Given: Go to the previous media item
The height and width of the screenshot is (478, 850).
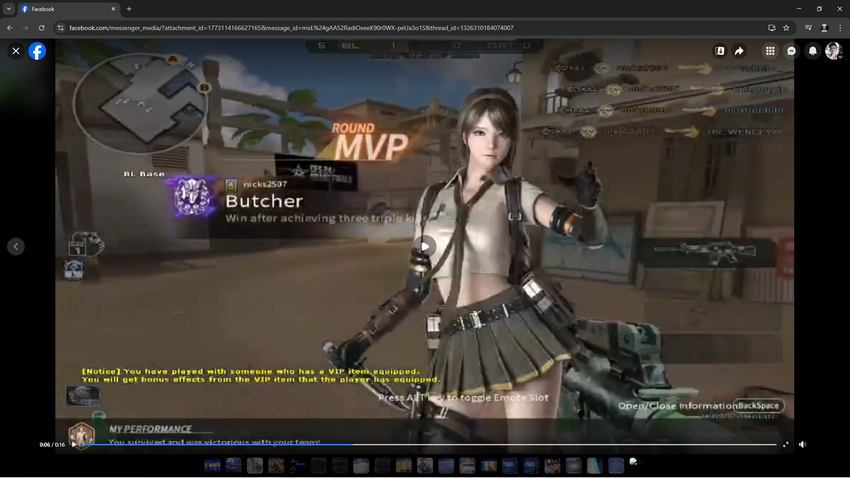Looking at the screenshot, I should click(16, 247).
